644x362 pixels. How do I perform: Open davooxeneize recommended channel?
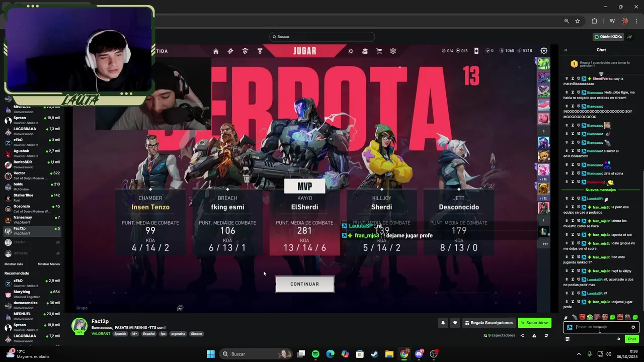click(31, 305)
